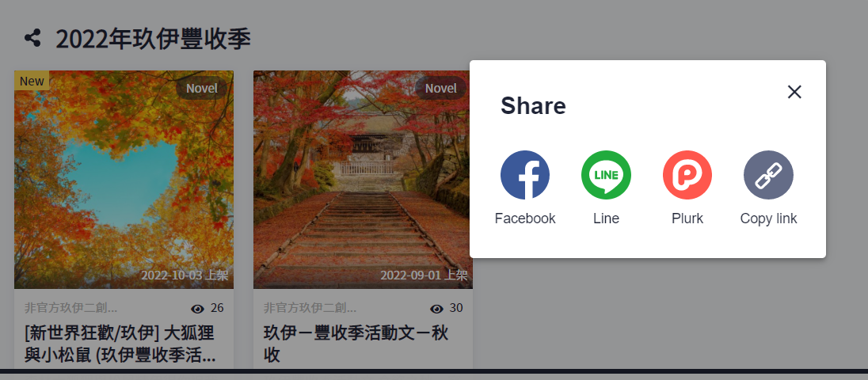Open the 大狐狸與小松鼠 story title
Image resolution: width=868 pixels, height=380 pixels.
click(120, 344)
